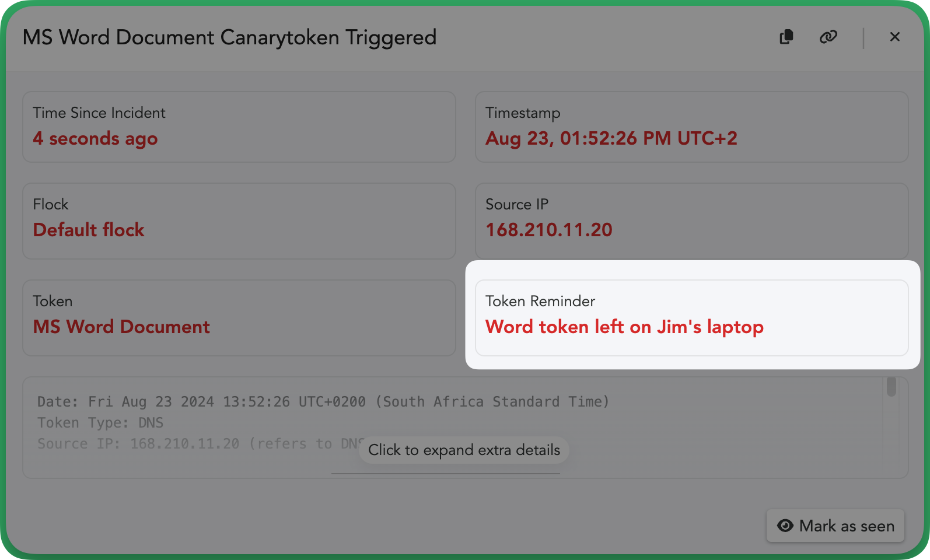
Task: Copy incident details with the clipboard icon
Action: click(x=786, y=37)
